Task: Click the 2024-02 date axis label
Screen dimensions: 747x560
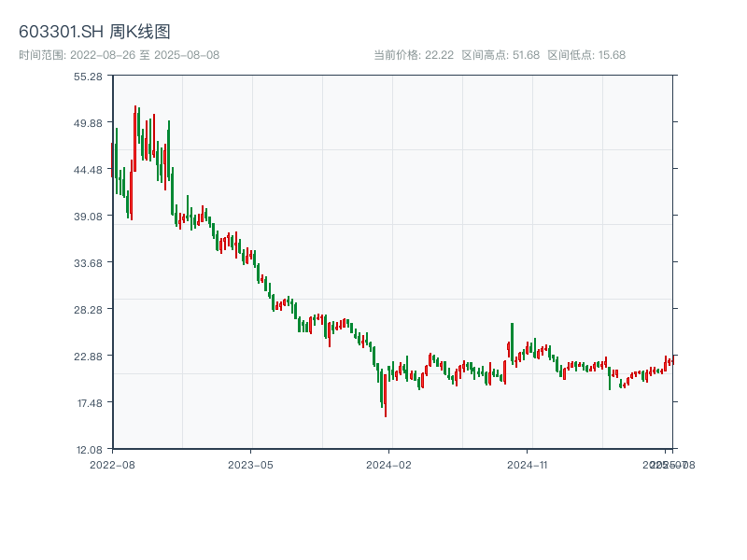Action: tap(389, 464)
